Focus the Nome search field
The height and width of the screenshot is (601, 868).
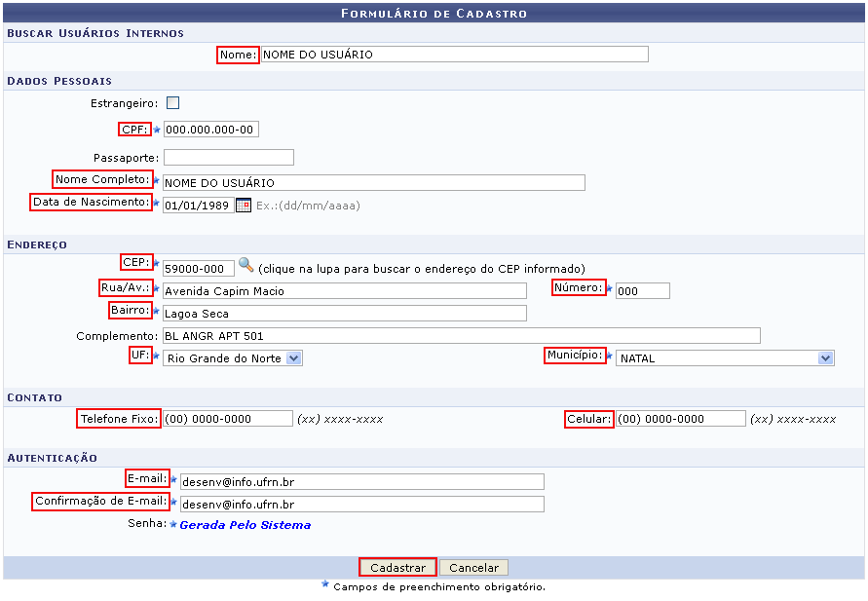point(454,55)
